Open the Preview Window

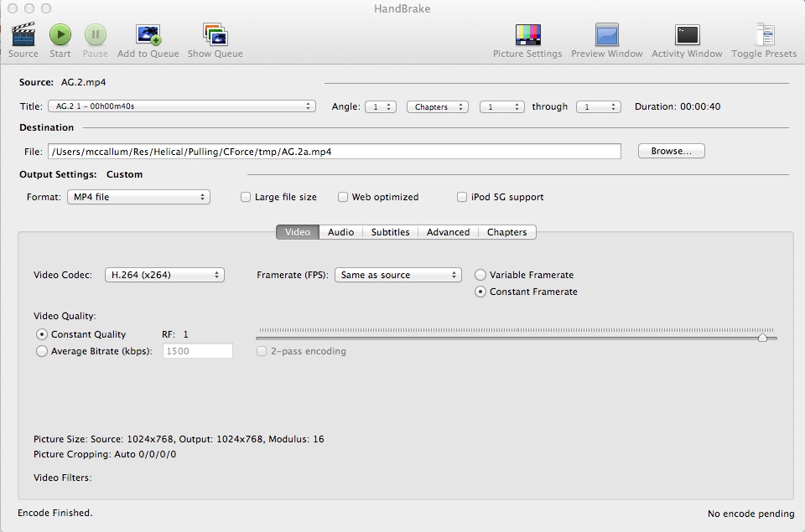tap(605, 34)
